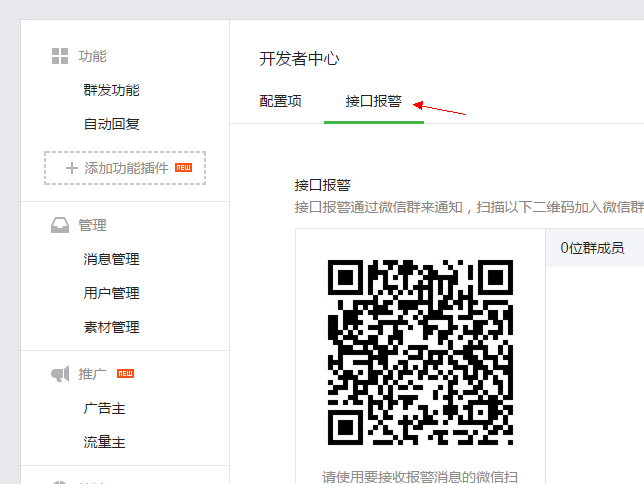Open 流量主 under 推广
This screenshot has height=484, width=644.
coord(104,442)
